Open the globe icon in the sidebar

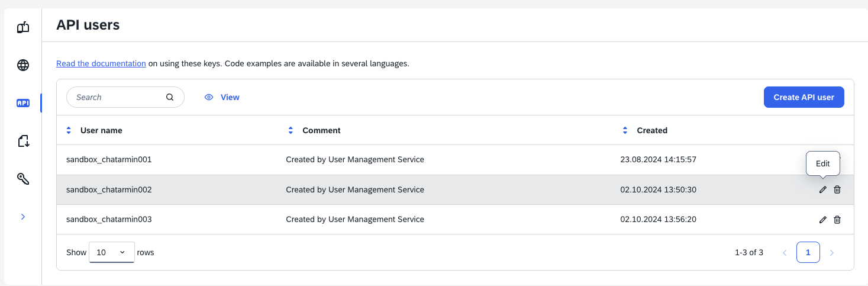click(23, 65)
